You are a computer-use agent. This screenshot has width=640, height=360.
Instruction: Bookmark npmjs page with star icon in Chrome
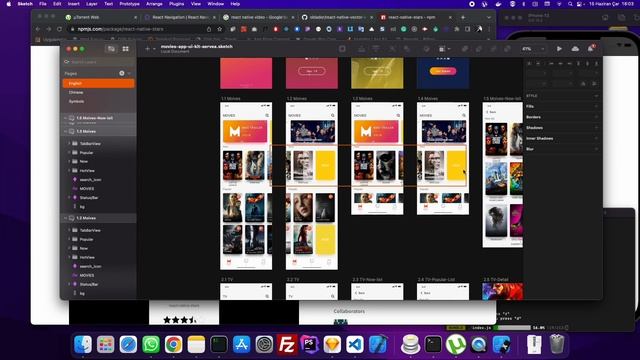point(220,29)
